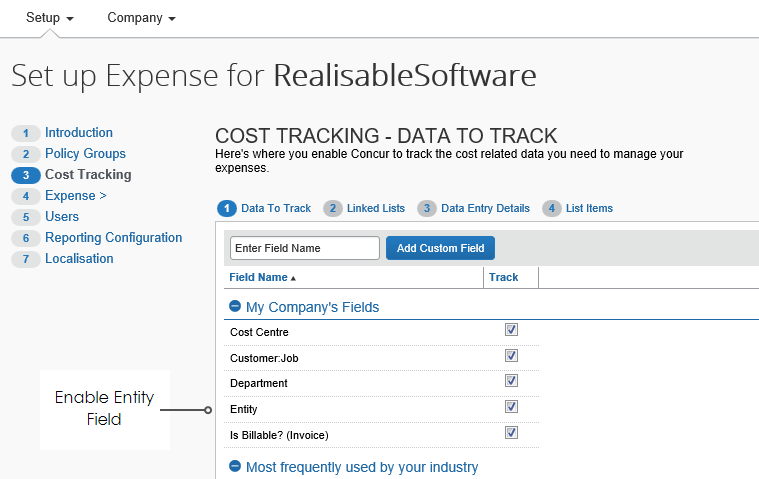Go to the Localisation step

[79, 258]
